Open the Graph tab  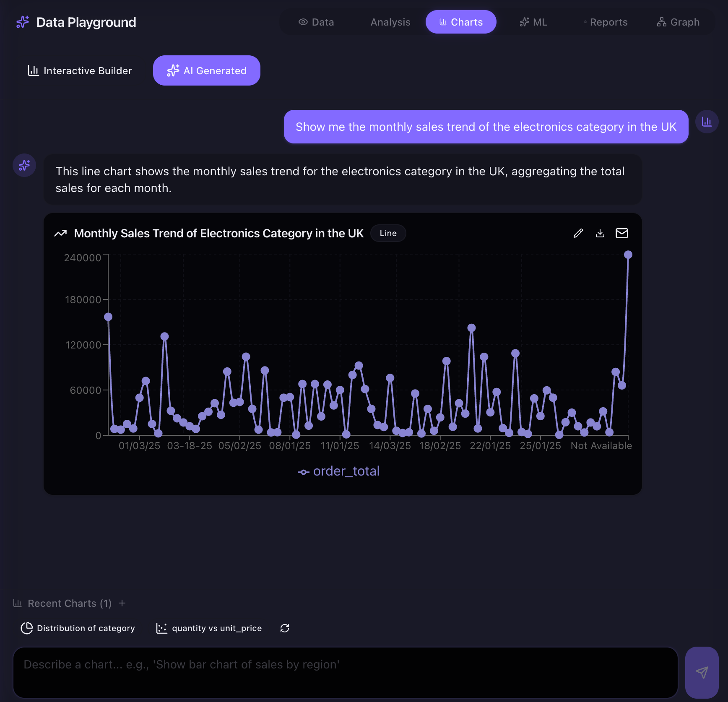[678, 22]
